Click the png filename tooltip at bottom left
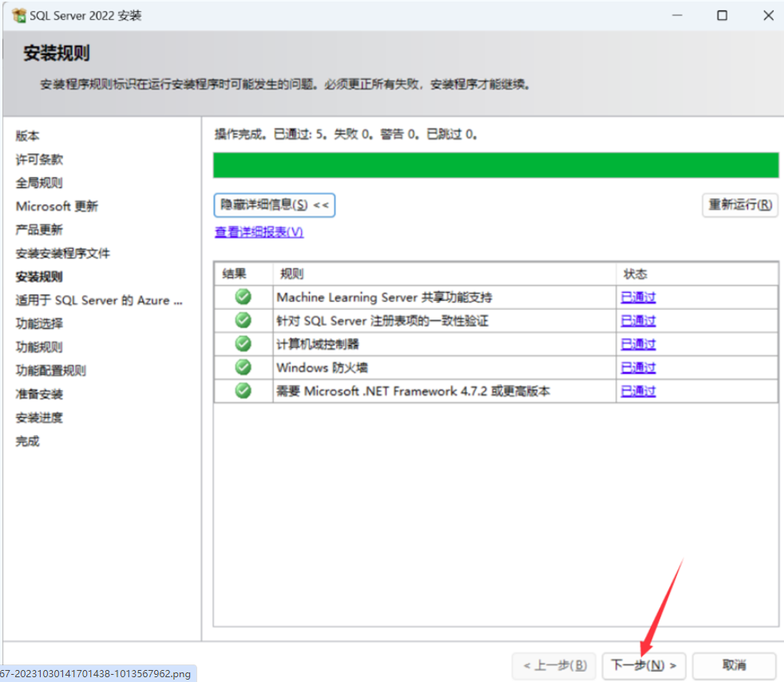This screenshot has width=784, height=682. pos(98,673)
